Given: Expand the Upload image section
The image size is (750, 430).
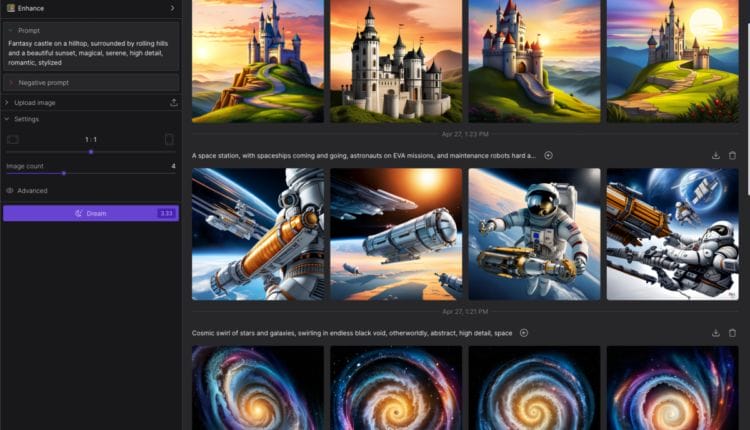Looking at the screenshot, I should pyautogui.click(x=7, y=102).
